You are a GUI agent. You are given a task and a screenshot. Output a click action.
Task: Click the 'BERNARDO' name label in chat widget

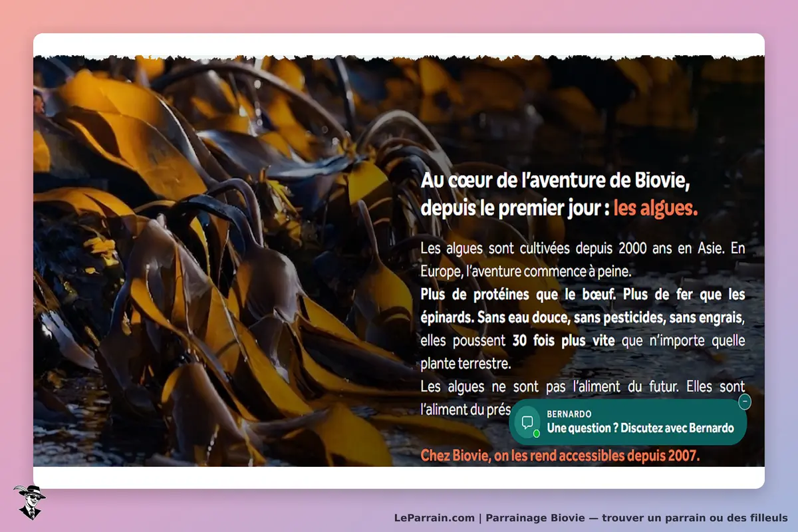click(x=569, y=414)
